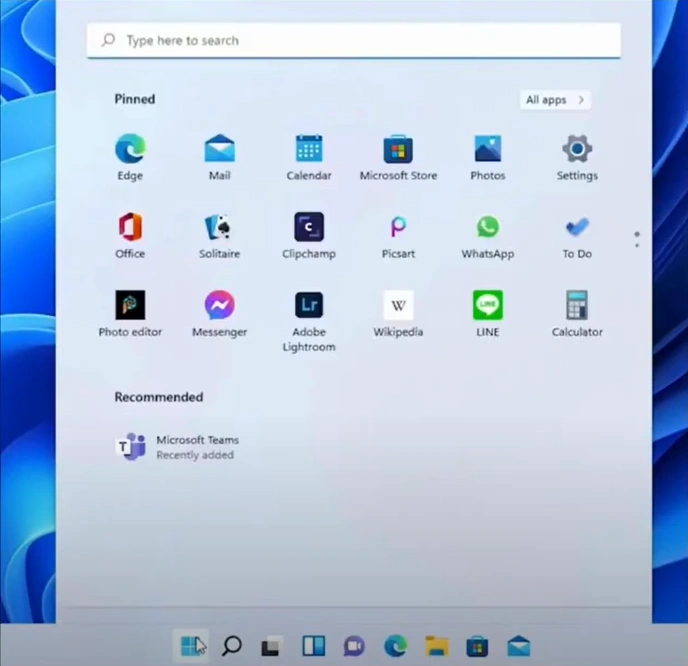
Task: Click the Recommended section heading
Action: [x=159, y=397]
